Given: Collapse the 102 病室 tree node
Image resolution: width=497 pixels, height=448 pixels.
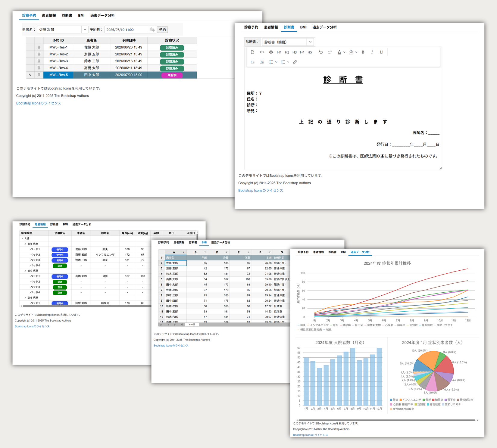Looking at the screenshot, I should click(25, 271).
